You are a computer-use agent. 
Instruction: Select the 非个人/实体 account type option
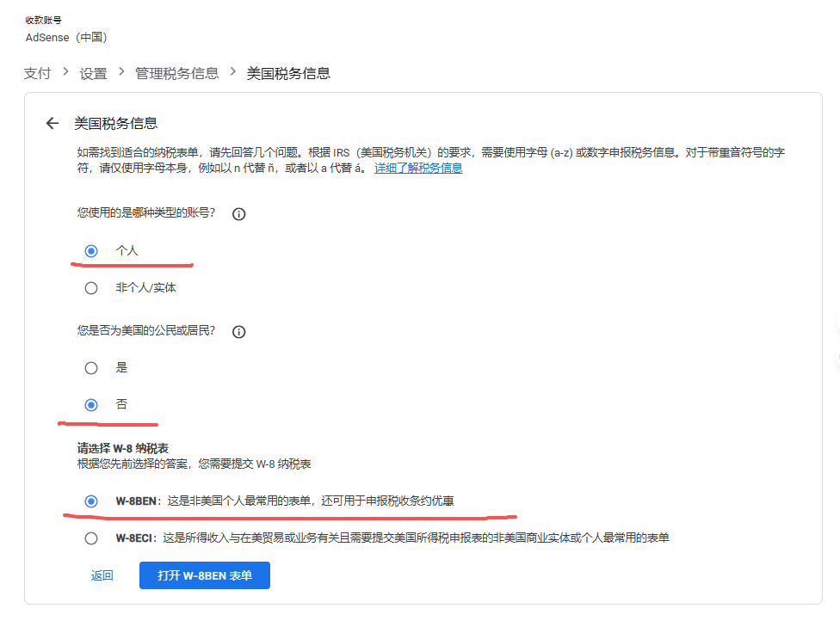coord(91,287)
